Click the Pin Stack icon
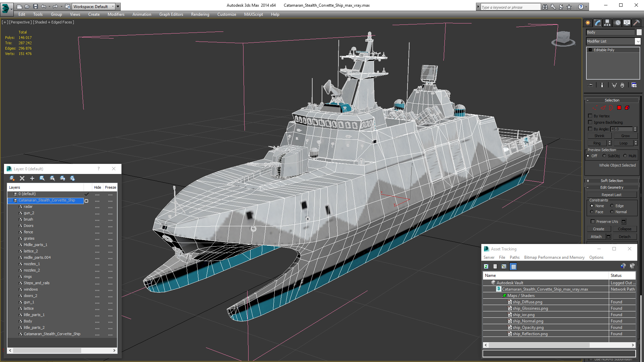 pos(591,85)
